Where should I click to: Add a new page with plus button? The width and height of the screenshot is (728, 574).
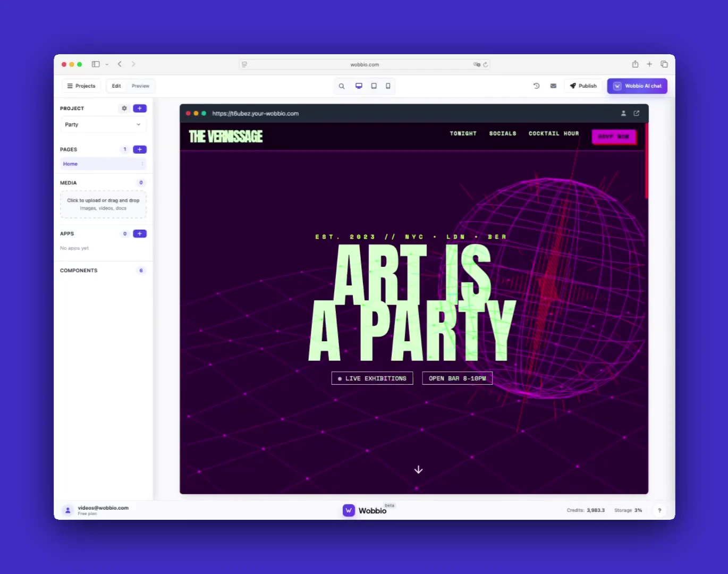tap(140, 149)
